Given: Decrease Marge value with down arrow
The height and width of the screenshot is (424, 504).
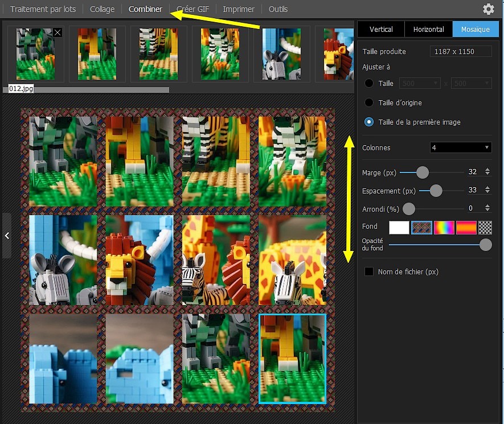Looking at the screenshot, I should [x=487, y=174].
